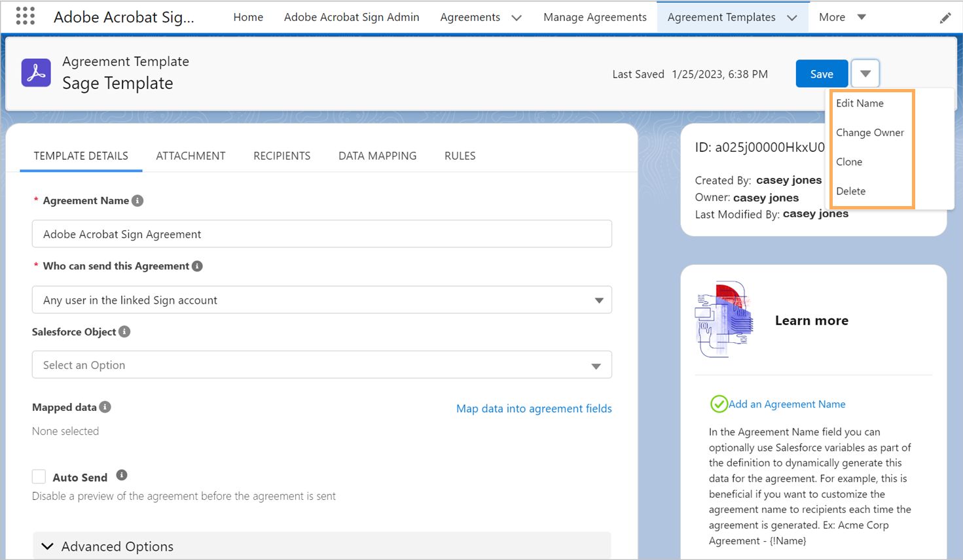Switch to the Data Mapping tab
This screenshot has width=963, height=560.
(378, 156)
